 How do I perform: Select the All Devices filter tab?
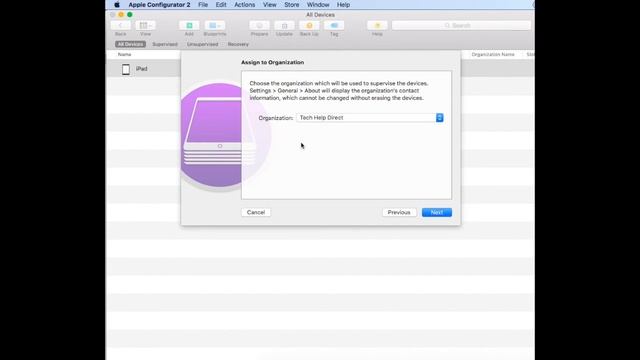[130, 44]
